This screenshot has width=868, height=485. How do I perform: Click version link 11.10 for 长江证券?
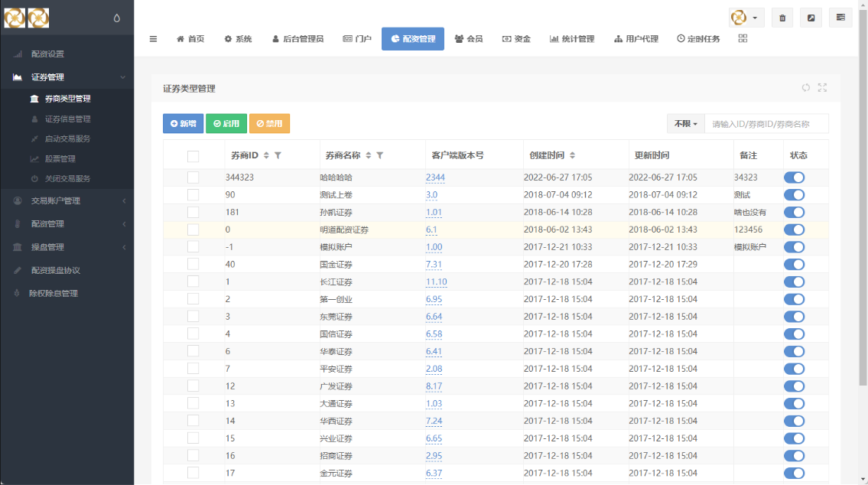click(x=436, y=282)
